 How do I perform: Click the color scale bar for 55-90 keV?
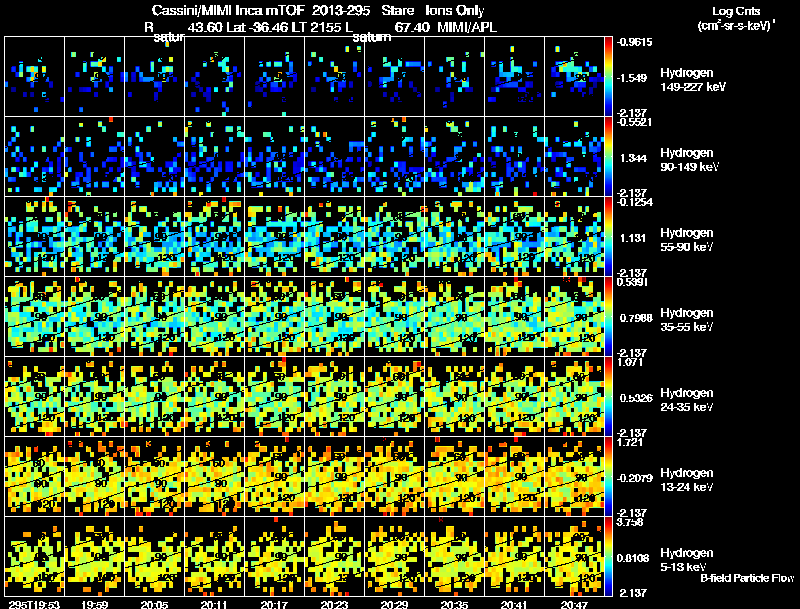(608, 237)
